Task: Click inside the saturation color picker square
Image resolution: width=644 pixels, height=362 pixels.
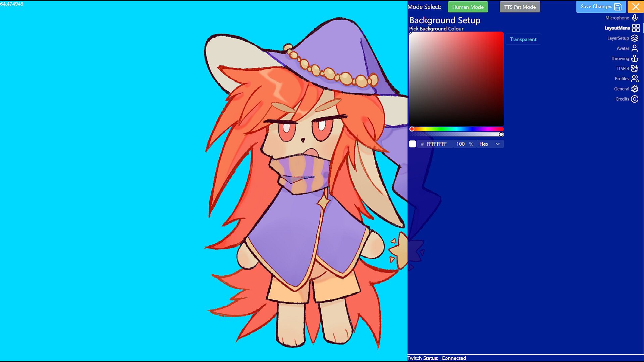Action: tap(456, 79)
